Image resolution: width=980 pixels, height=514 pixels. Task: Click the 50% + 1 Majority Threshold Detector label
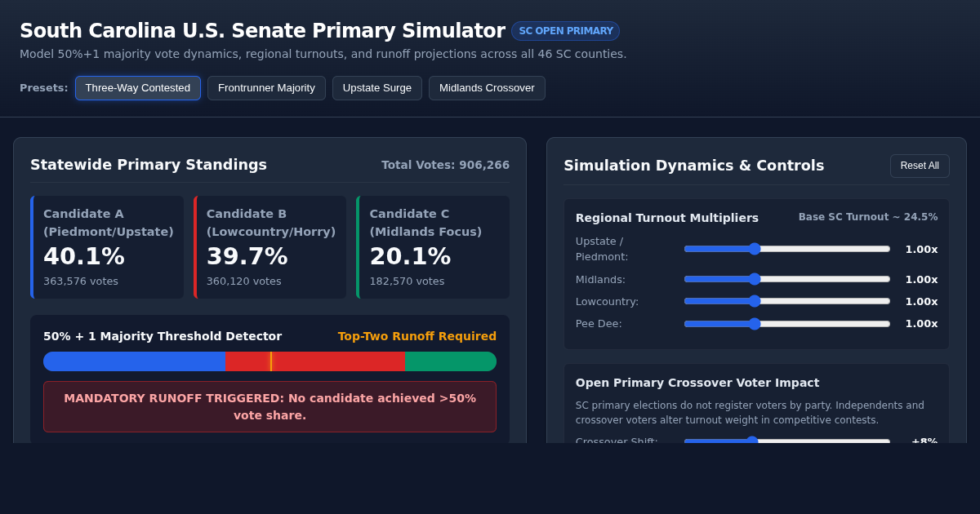(x=163, y=336)
